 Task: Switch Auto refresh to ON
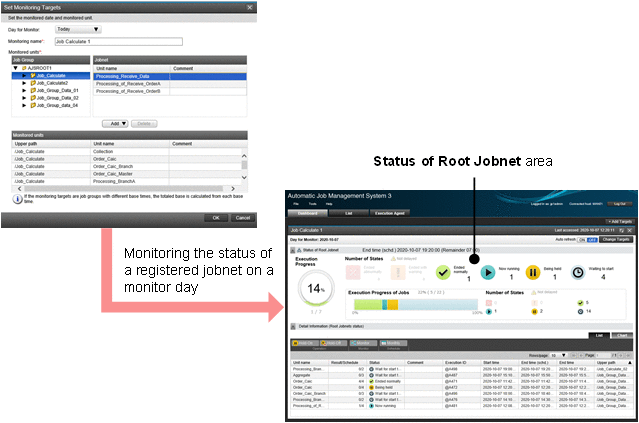point(582,240)
